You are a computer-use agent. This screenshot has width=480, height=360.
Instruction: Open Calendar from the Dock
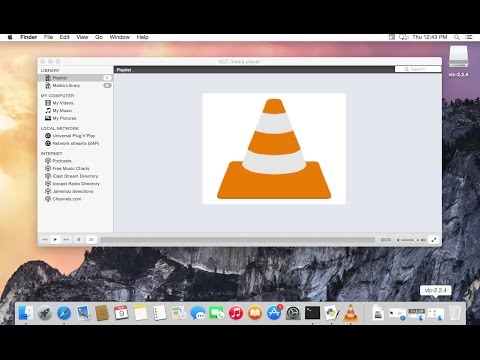point(121,313)
